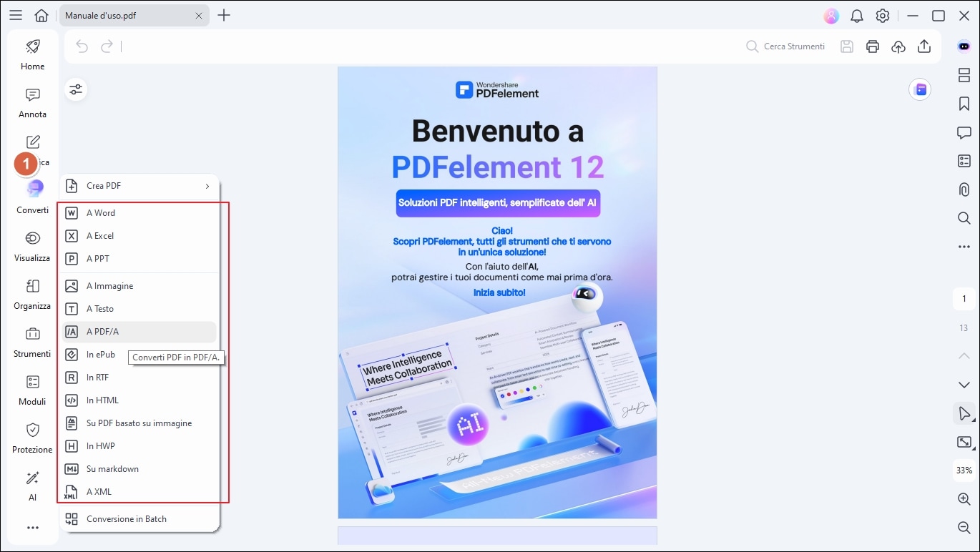The image size is (980, 552).
Task: Select the Strumenti tool section
Action: click(31, 343)
